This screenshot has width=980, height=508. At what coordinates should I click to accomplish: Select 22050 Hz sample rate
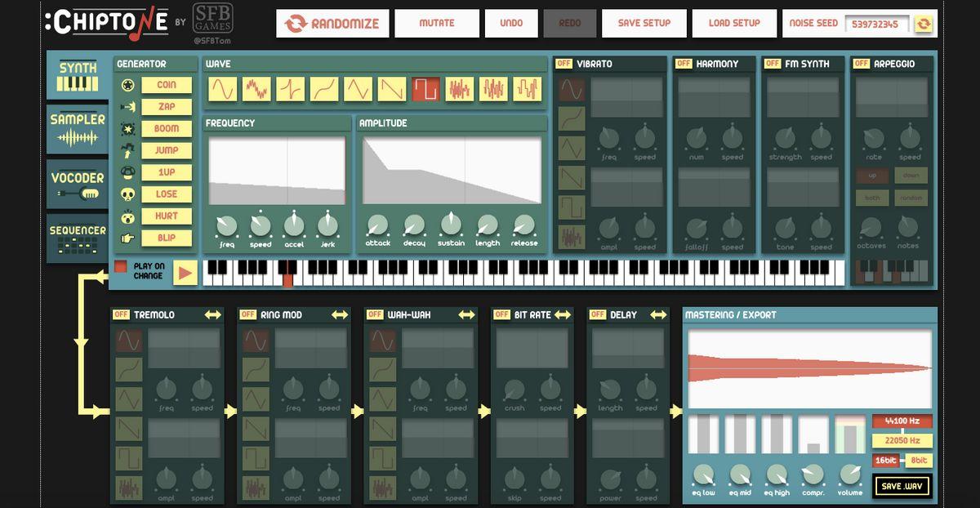[x=902, y=441]
